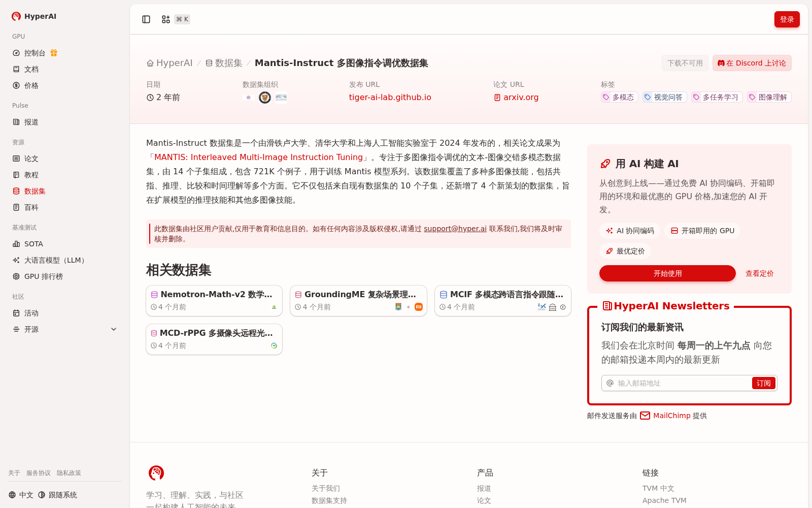Expand the 开源 chevron
Image resolution: width=812 pixels, height=508 pixels.
(114, 329)
